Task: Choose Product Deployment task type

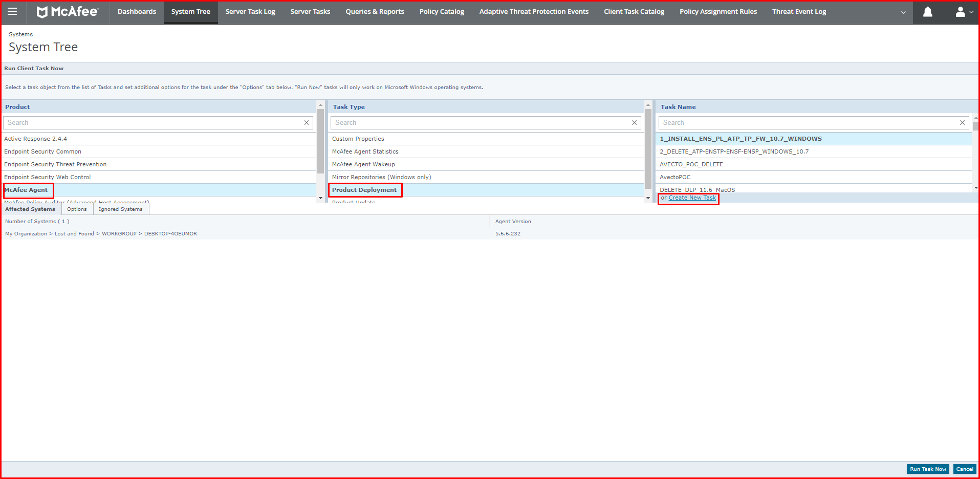Action: coord(486,190)
